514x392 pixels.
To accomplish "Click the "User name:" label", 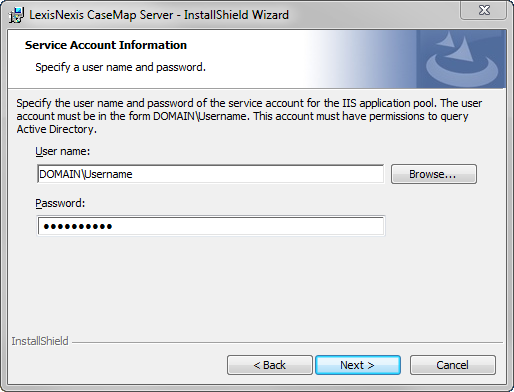I will (63, 151).
